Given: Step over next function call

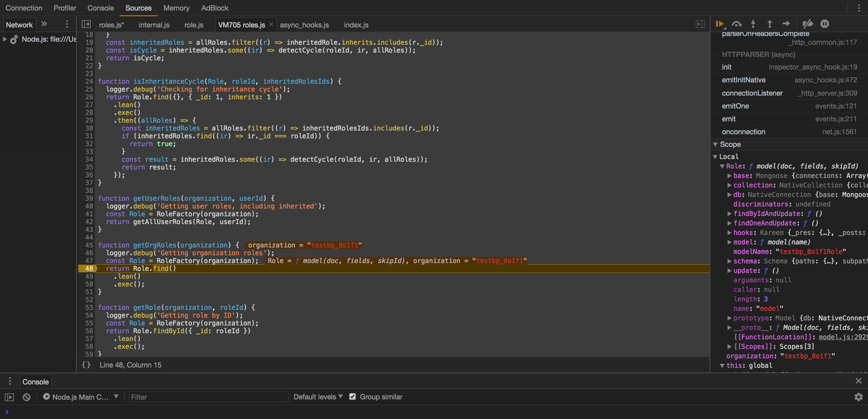Looking at the screenshot, I should pyautogui.click(x=736, y=24).
